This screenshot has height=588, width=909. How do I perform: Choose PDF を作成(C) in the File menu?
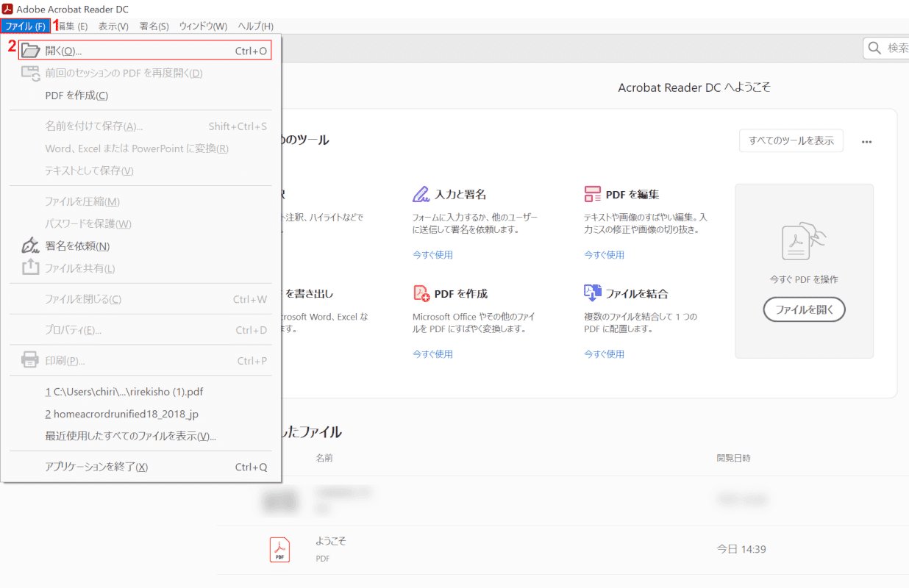point(76,96)
